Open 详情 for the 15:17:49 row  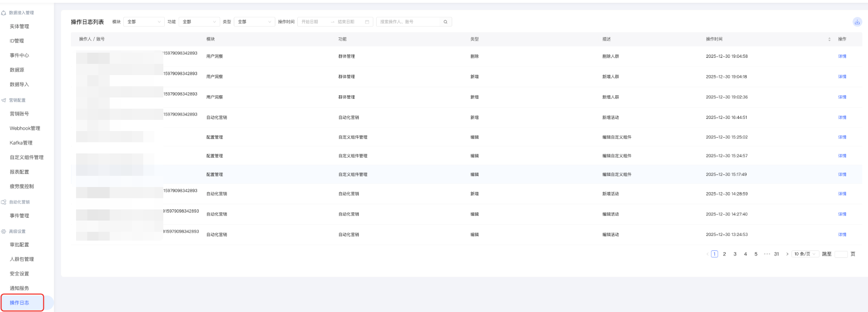tap(842, 174)
